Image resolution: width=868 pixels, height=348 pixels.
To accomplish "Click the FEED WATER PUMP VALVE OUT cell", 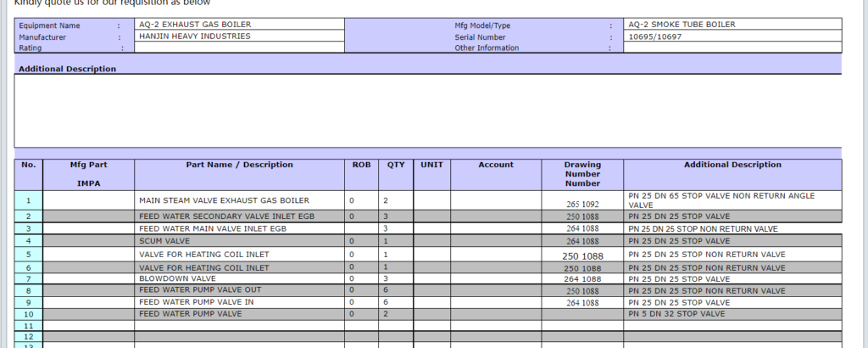I will click(239, 290).
